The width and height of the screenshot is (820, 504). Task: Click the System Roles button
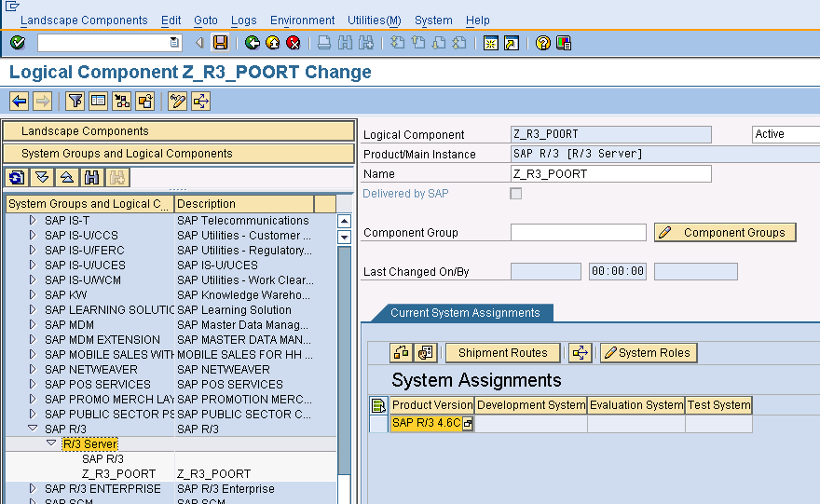coord(649,353)
